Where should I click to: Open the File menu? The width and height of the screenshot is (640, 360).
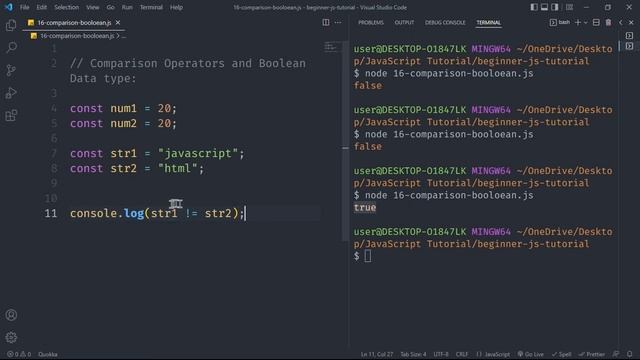[x=24, y=7]
